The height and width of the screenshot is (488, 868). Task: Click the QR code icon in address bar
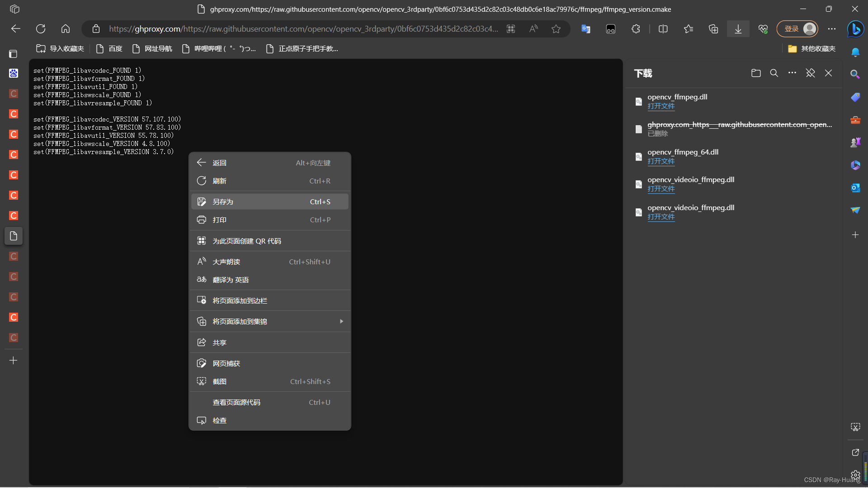[511, 29]
